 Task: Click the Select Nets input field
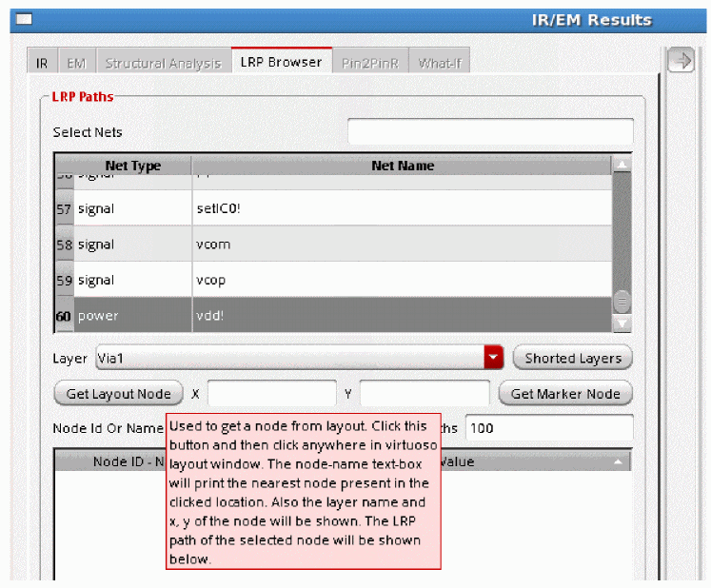[490, 131]
